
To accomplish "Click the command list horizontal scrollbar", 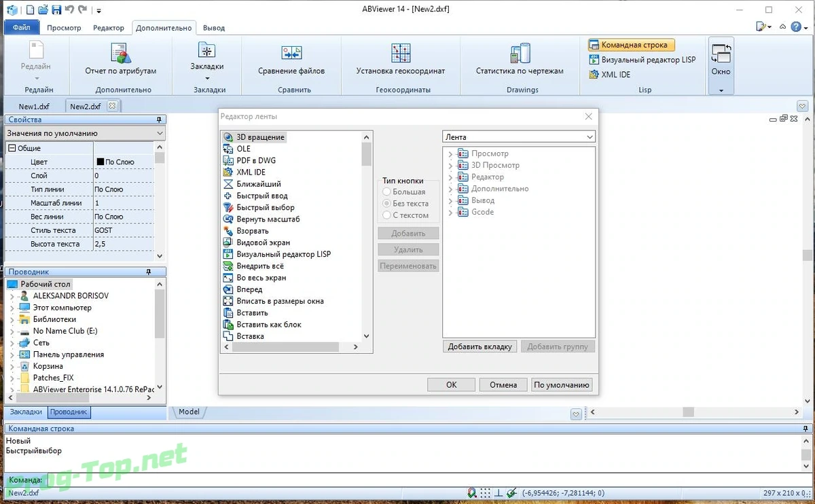I will [x=289, y=346].
